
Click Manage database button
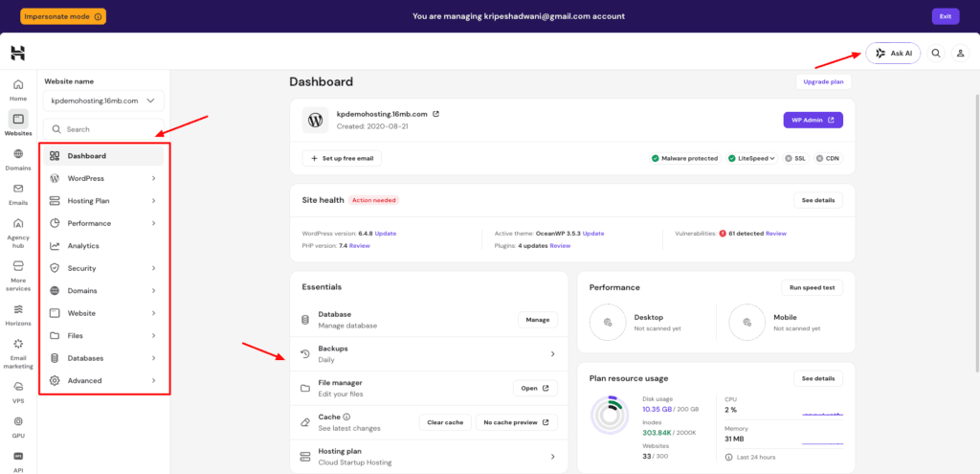pos(538,320)
